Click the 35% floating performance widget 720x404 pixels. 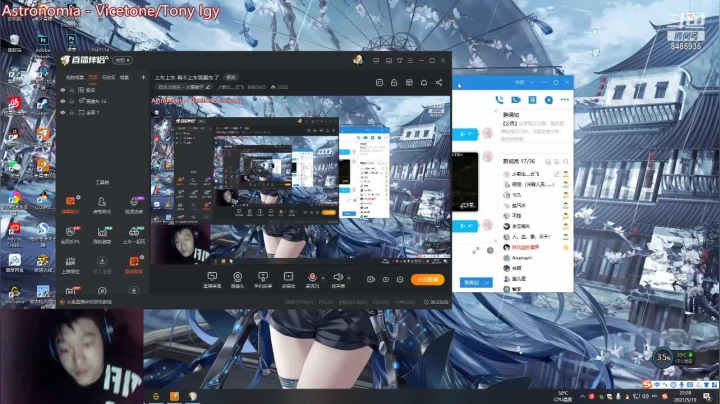663,357
